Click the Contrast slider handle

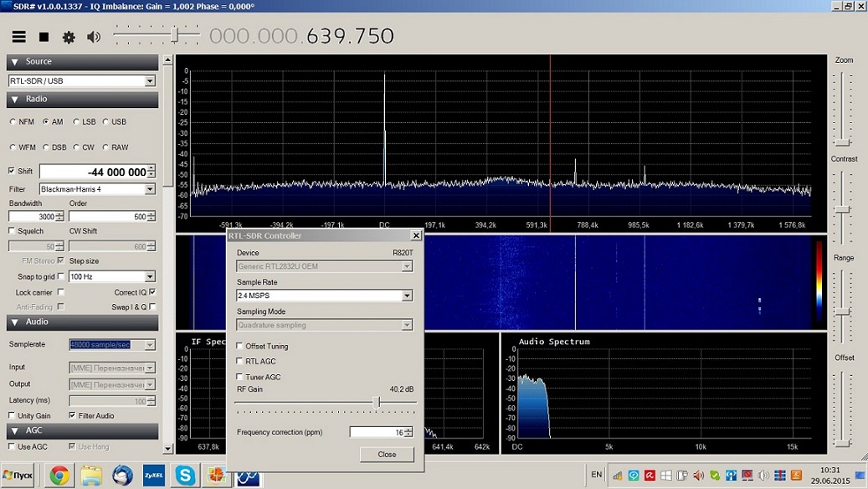843,210
